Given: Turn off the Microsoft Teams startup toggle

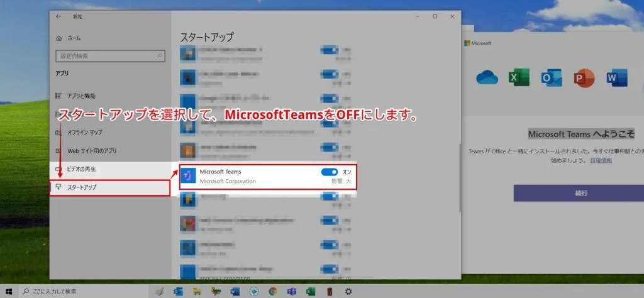Looking at the screenshot, I should click(x=330, y=172).
